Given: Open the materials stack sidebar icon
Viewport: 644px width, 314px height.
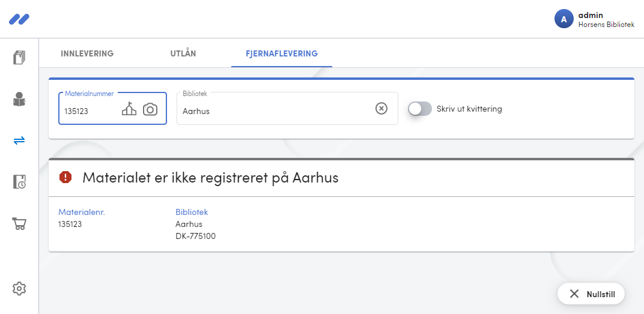Looking at the screenshot, I should [19, 58].
